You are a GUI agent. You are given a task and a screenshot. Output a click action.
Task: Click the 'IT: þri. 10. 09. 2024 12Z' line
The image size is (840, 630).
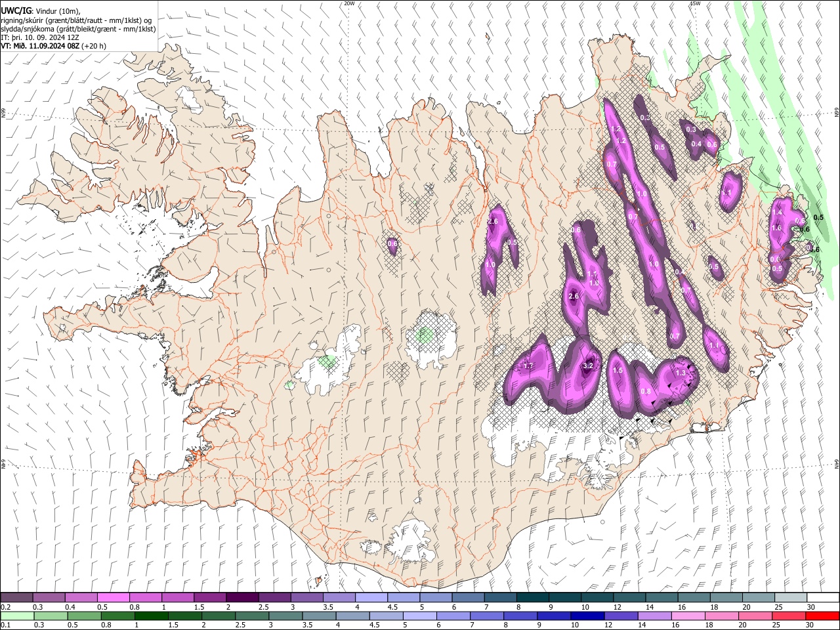point(39,37)
